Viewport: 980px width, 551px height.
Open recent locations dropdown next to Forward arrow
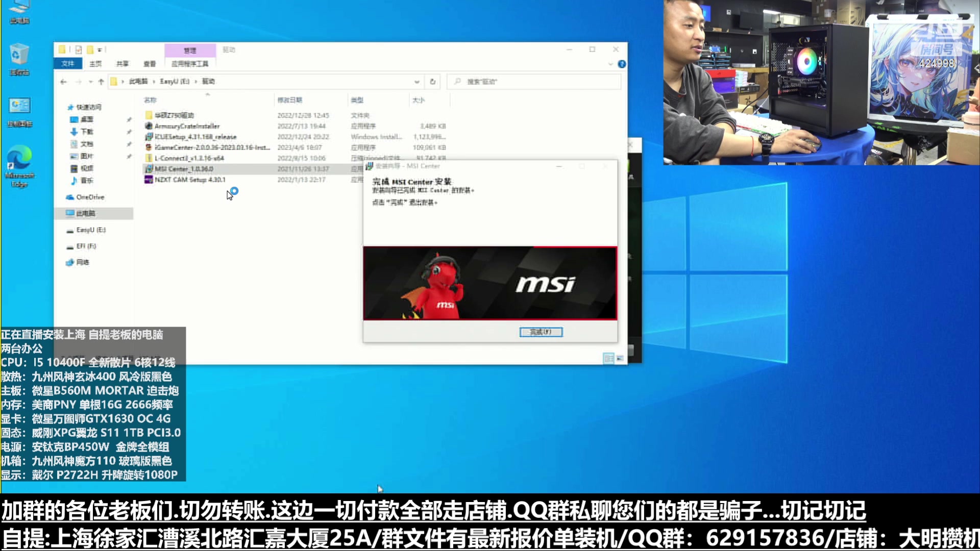[91, 82]
